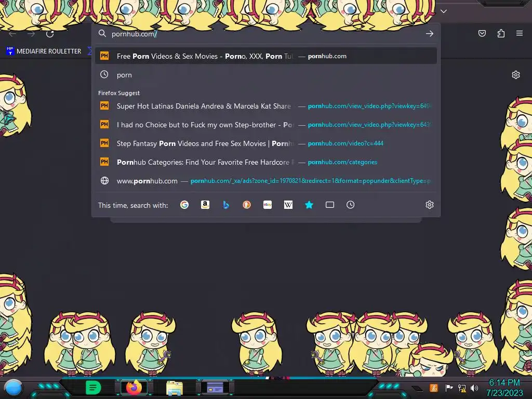Open the volume speaker tray icon

[x=474, y=388]
